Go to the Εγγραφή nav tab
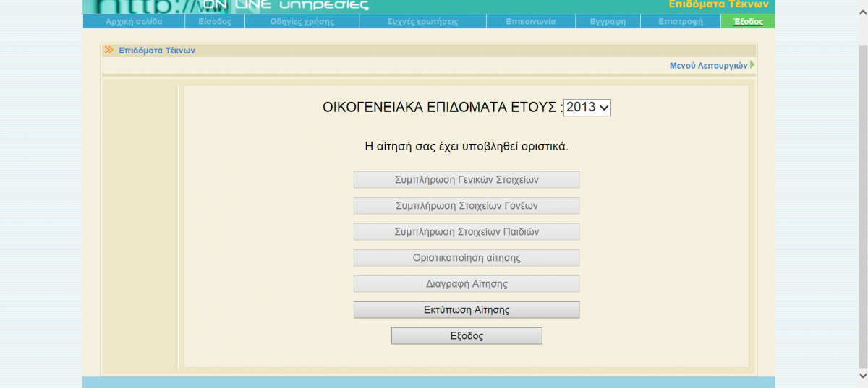Screen dimensions: 868x388 [x=608, y=22]
